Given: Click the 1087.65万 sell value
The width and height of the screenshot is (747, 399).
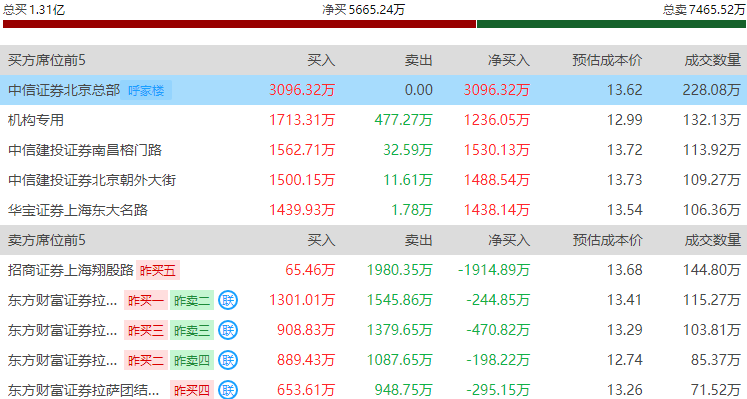Looking at the screenshot, I should pos(399,360).
